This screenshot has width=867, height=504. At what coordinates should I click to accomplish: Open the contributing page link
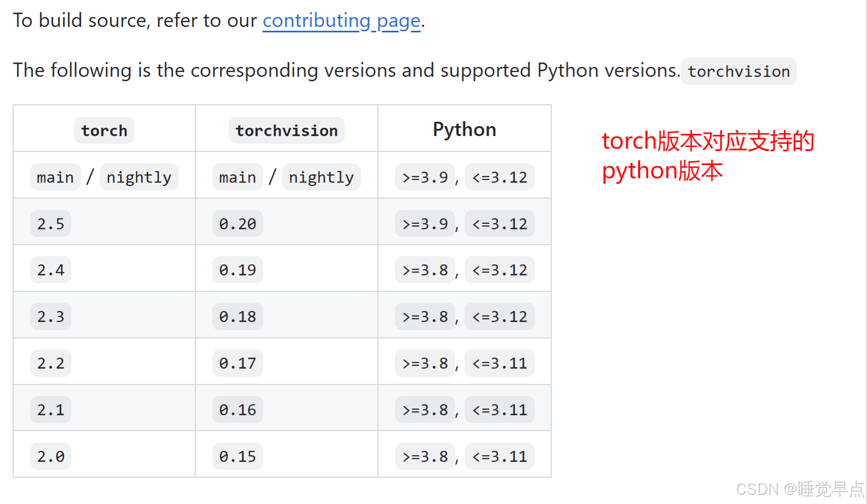click(x=341, y=21)
